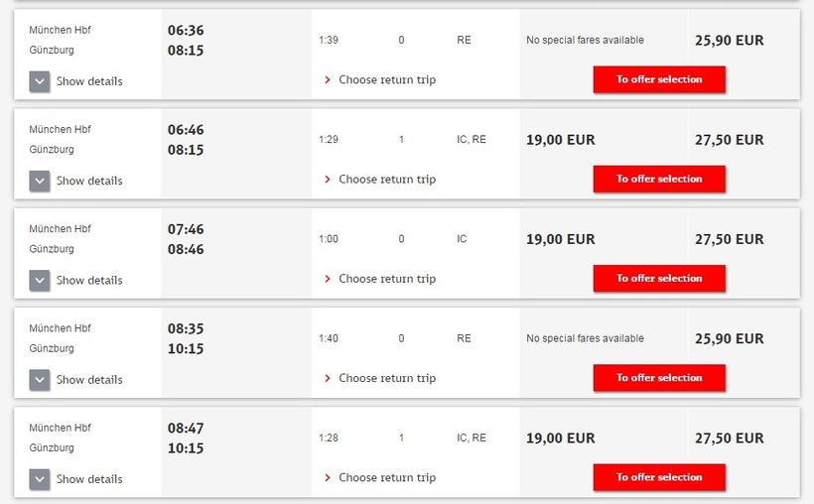Show details chevron for 07:46 train
This screenshot has height=504, width=814.
tap(40, 280)
